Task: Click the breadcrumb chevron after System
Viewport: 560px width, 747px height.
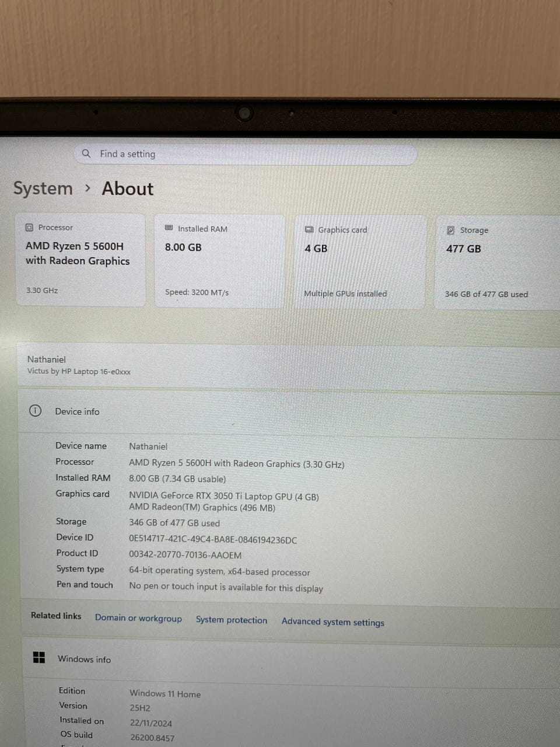Action: click(x=87, y=188)
